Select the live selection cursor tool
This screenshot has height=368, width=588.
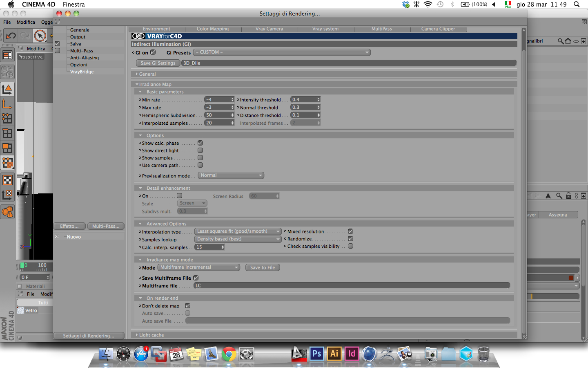[x=40, y=36]
